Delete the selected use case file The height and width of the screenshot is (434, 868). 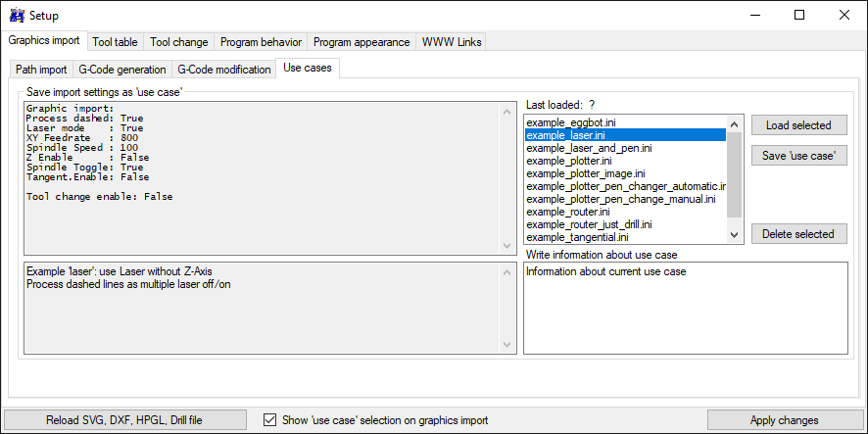pyautogui.click(x=799, y=234)
